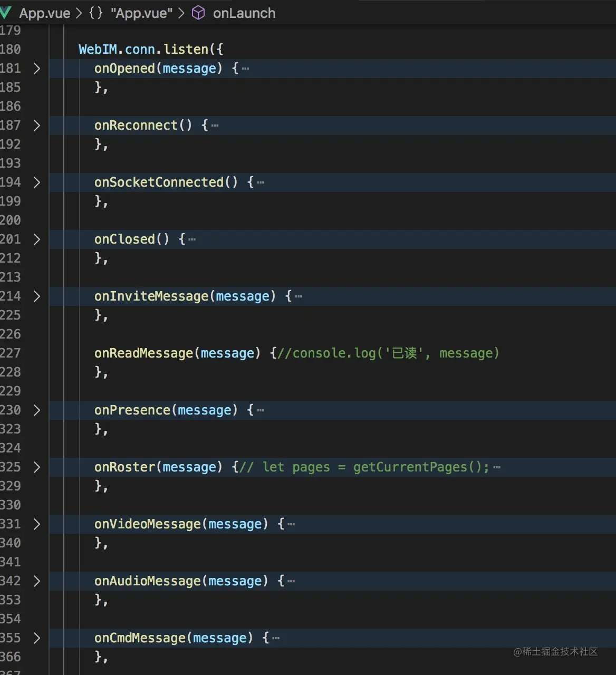Expand the folded onClosed block

tap(36, 239)
